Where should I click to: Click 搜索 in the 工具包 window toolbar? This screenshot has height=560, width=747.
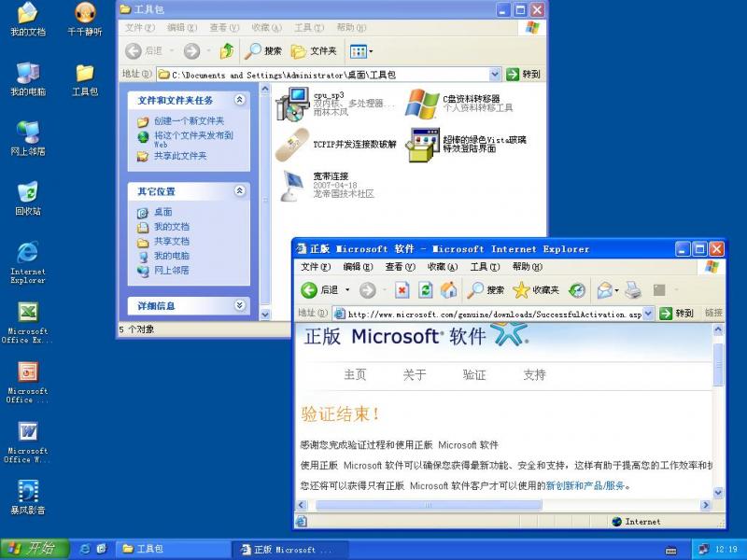[263, 51]
